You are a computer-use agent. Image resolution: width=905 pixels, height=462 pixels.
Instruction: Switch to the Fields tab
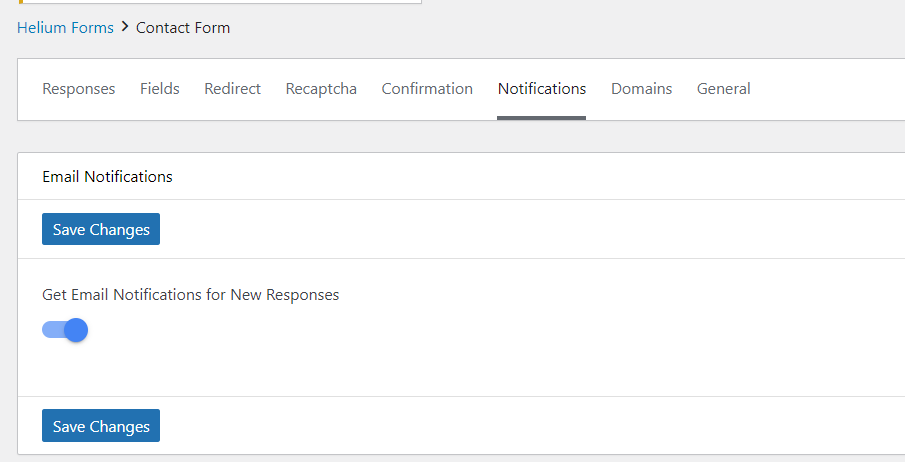(160, 88)
